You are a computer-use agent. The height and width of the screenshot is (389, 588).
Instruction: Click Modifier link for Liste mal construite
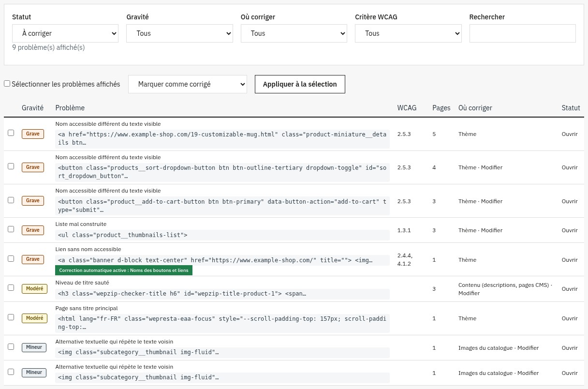[x=492, y=230]
